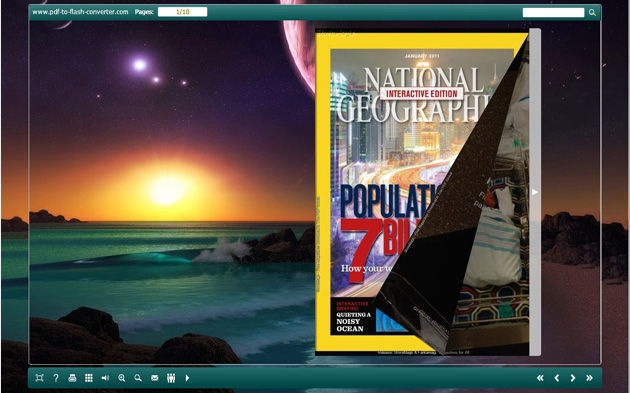Click the zoom in magnifier

click(x=122, y=378)
